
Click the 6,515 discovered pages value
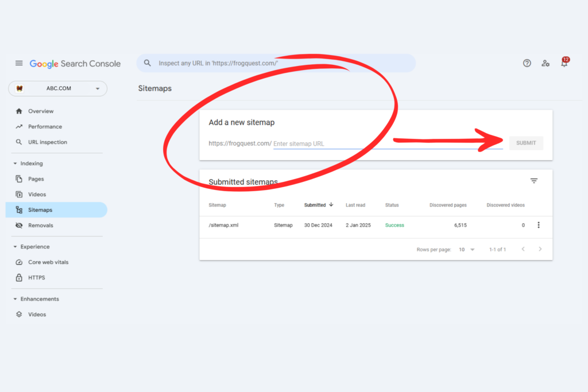click(460, 225)
